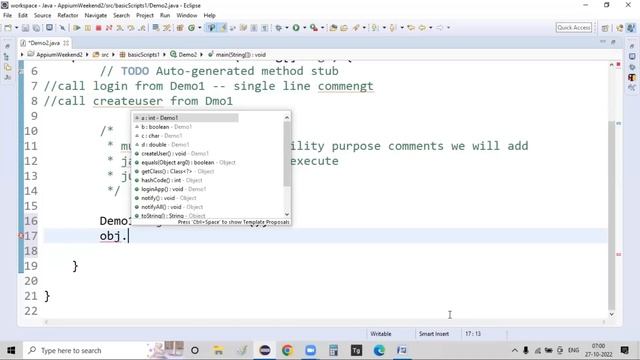
Task: Expand breadcrumb arrow before basicScripts1
Action: tap(113, 55)
